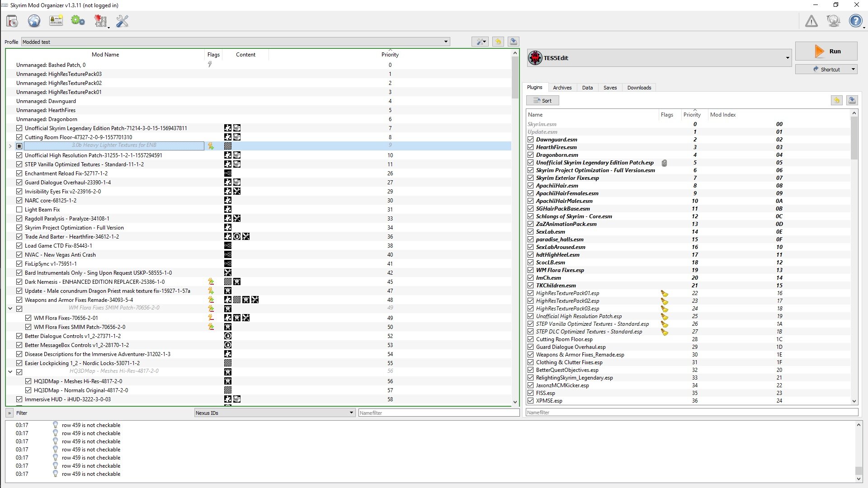
Task: Click content icon for Better Dialogue Controls
Action: pyautogui.click(x=228, y=336)
